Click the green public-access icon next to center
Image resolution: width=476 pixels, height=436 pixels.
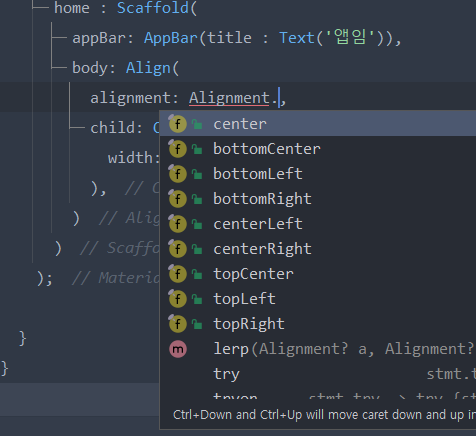(x=197, y=124)
